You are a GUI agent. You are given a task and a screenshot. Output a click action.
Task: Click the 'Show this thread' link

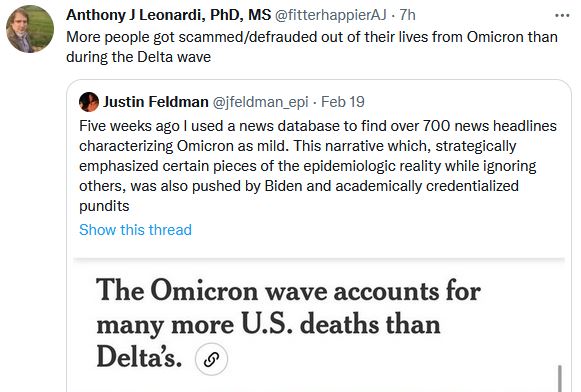click(x=135, y=230)
